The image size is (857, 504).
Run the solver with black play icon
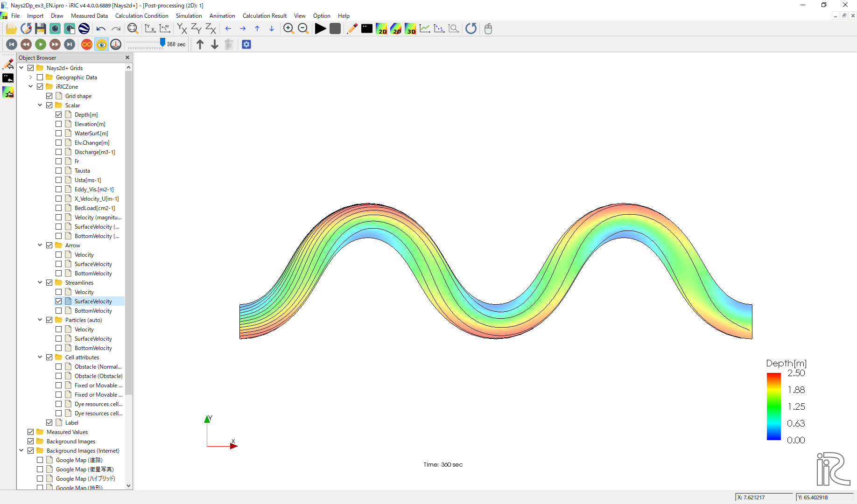click(320, 29)
